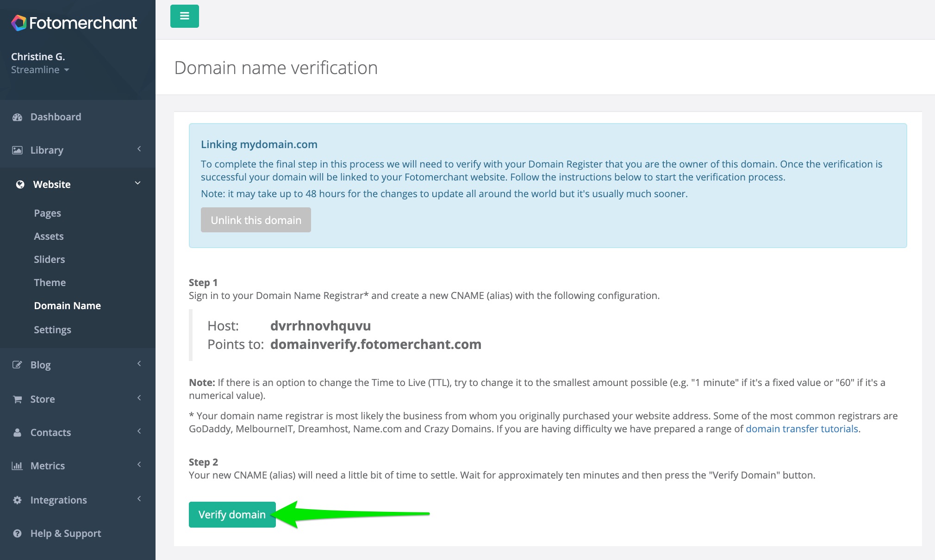Click the domainverify.fotomerchant.com value
Image resolution: width=935 pixels, height=560 pixels.
coord(375,344)
